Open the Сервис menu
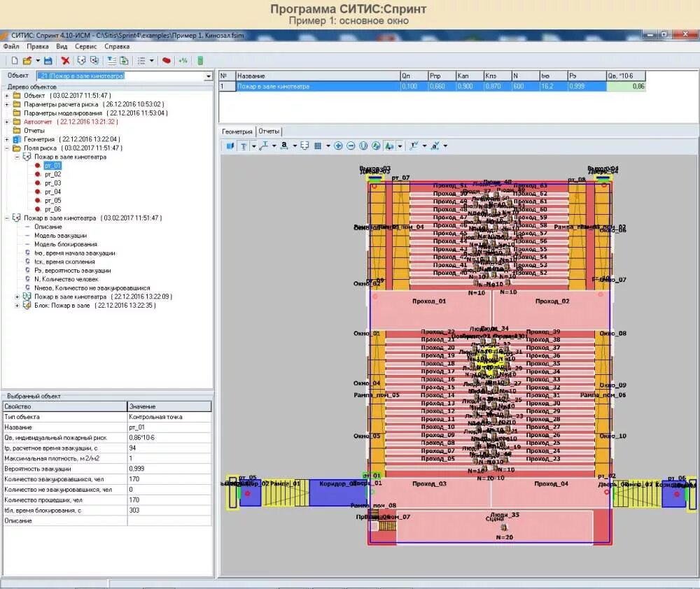This screenshot has width=700, height=589. tap(85, 46)
